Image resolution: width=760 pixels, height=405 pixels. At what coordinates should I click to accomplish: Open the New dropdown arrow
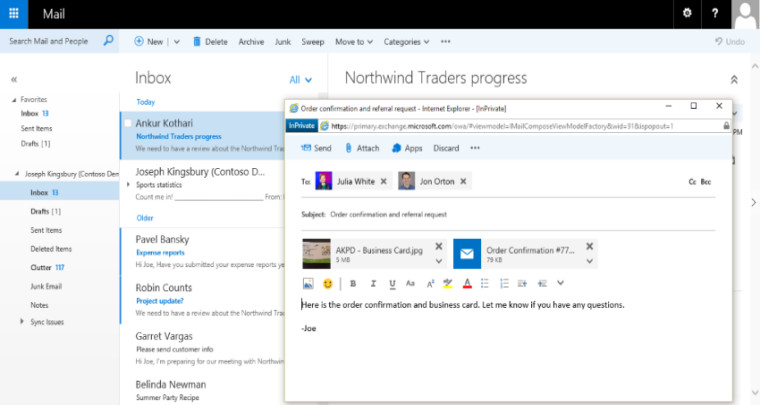(x=177, y=42)
